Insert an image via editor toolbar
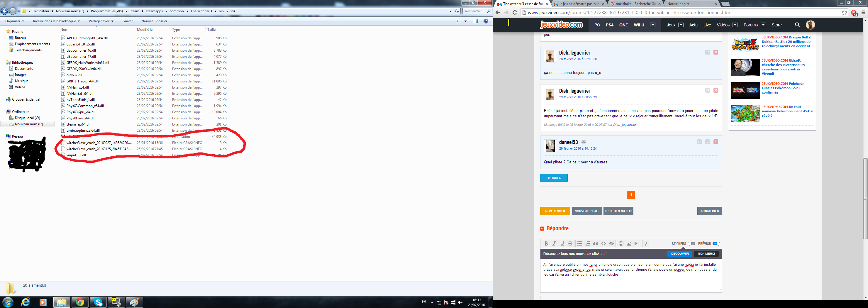Viewport: 868px width, 308px height. click(x=629, y=244)
